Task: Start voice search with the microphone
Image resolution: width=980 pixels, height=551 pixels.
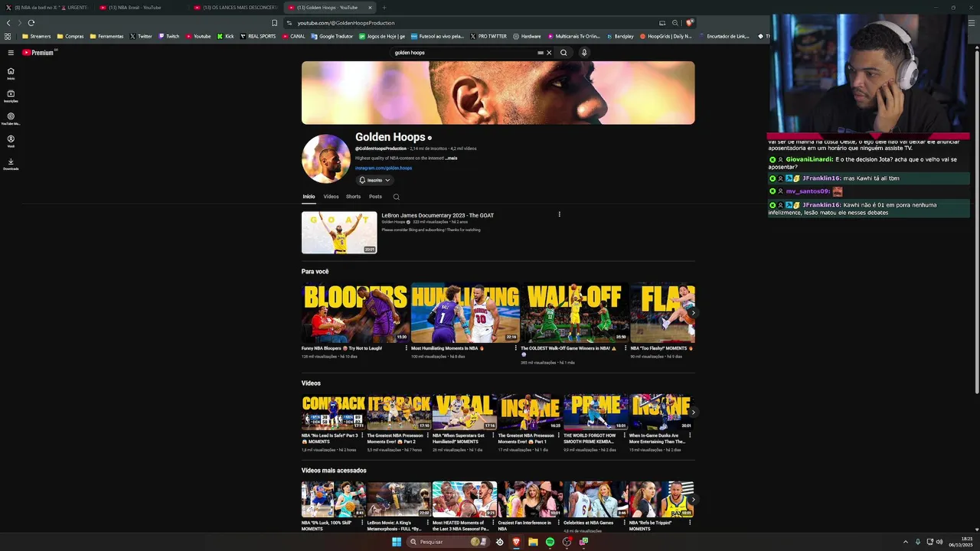Action: pyautogui.click(x=583, y=53)
